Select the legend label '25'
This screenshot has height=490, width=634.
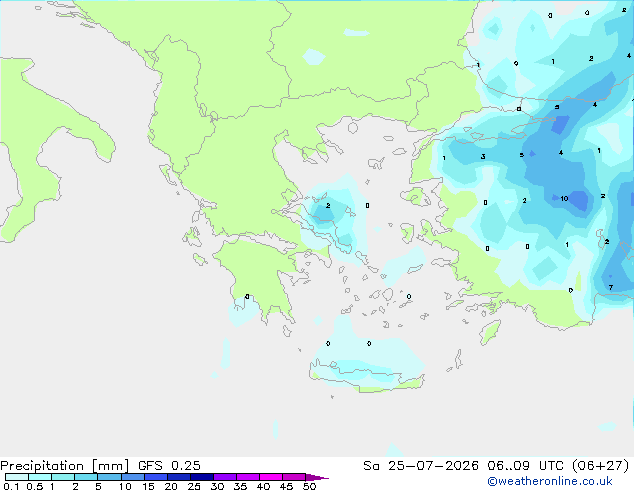[x=194, y=486]
